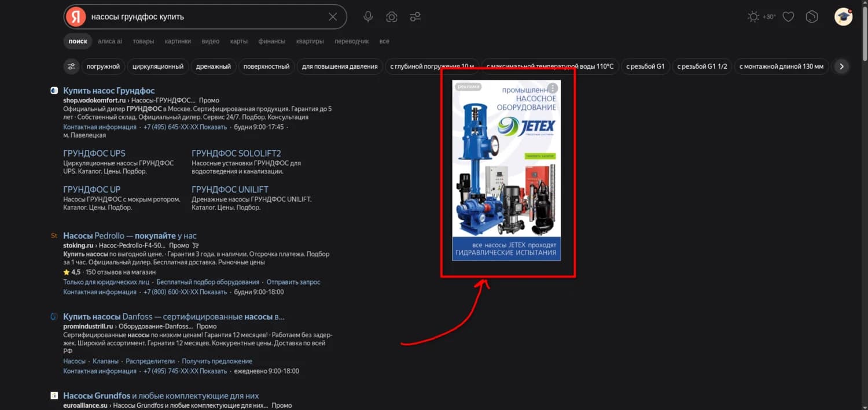Switch to видео tab
This screenshot has width=868, height=410.
pyautogui.click(x=211, y=41)
